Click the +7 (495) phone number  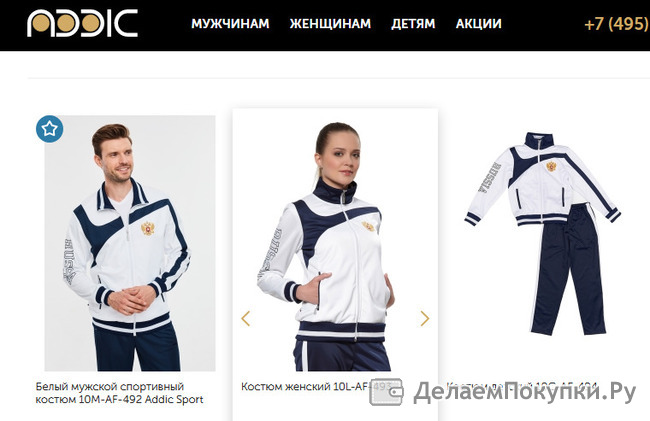pos(616,24)
